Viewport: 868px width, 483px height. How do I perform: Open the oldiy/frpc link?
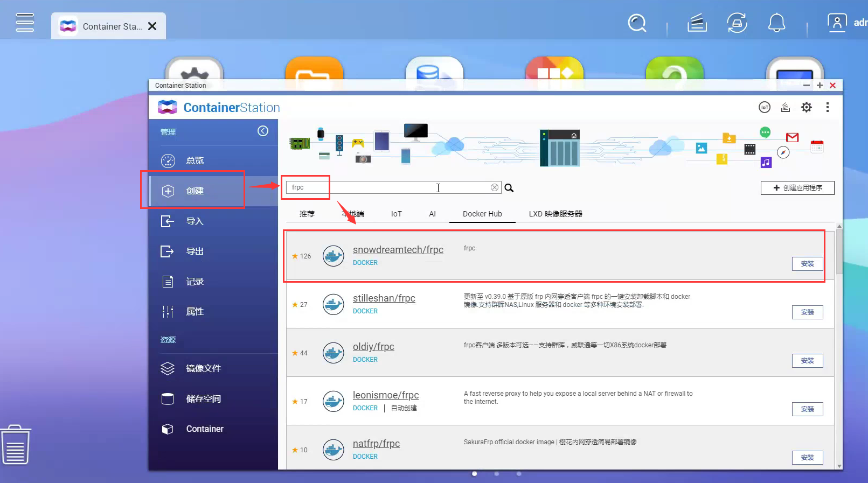tap(373, 347)
